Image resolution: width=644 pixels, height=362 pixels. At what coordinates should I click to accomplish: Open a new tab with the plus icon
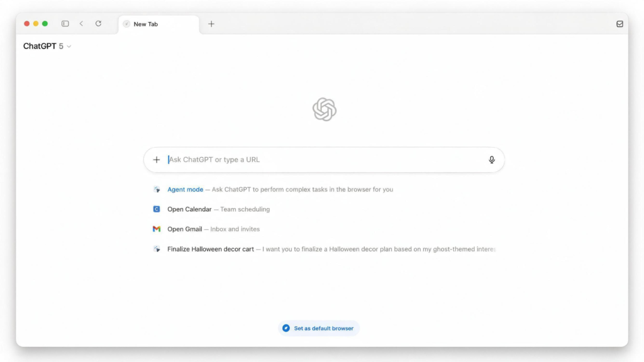pos(211,25)
